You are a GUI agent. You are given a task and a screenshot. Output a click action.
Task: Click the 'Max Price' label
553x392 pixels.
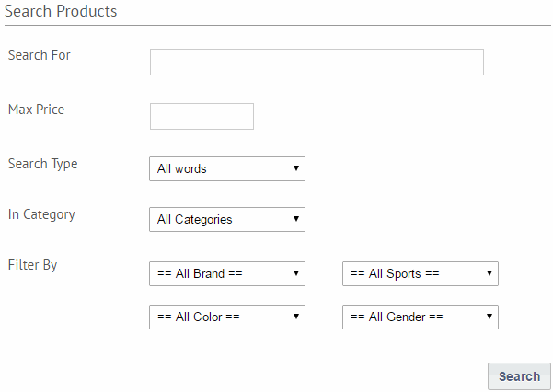36,110
